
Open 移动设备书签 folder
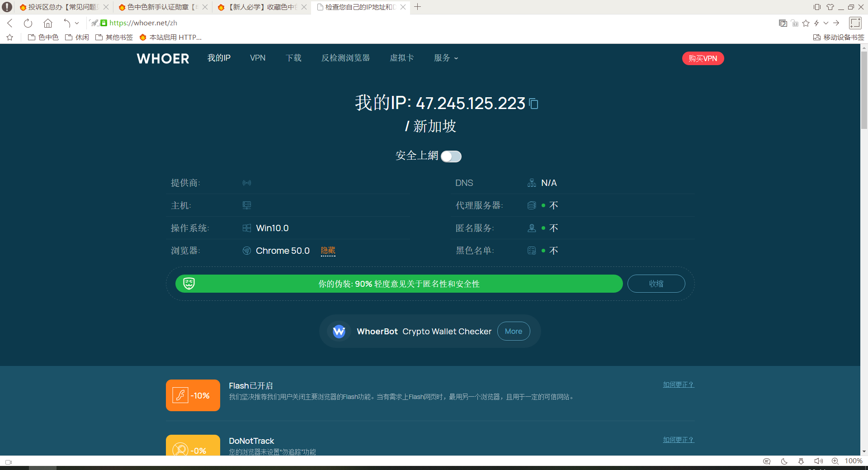pyautogui.click(x=839, y=38)
